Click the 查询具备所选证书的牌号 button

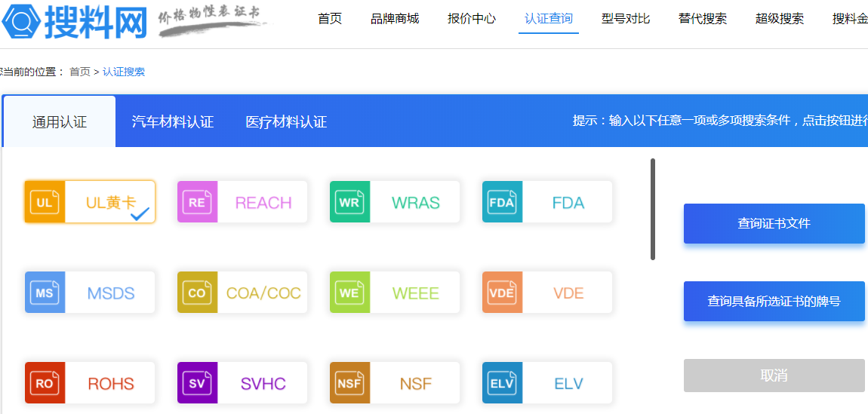click(x=774, y=301)
